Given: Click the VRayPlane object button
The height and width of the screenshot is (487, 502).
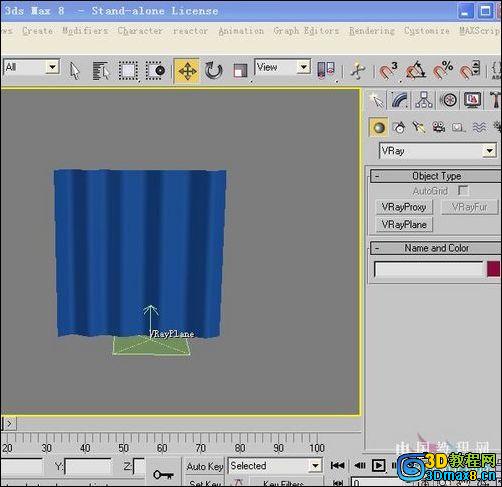Looking at the screenshot, I should (x=404, y=225).
